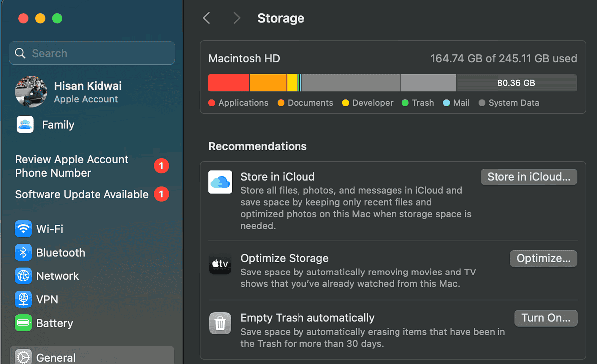Click the System Data legend label
This screenshot has width=597, height=364.
[x=513, y=103]
